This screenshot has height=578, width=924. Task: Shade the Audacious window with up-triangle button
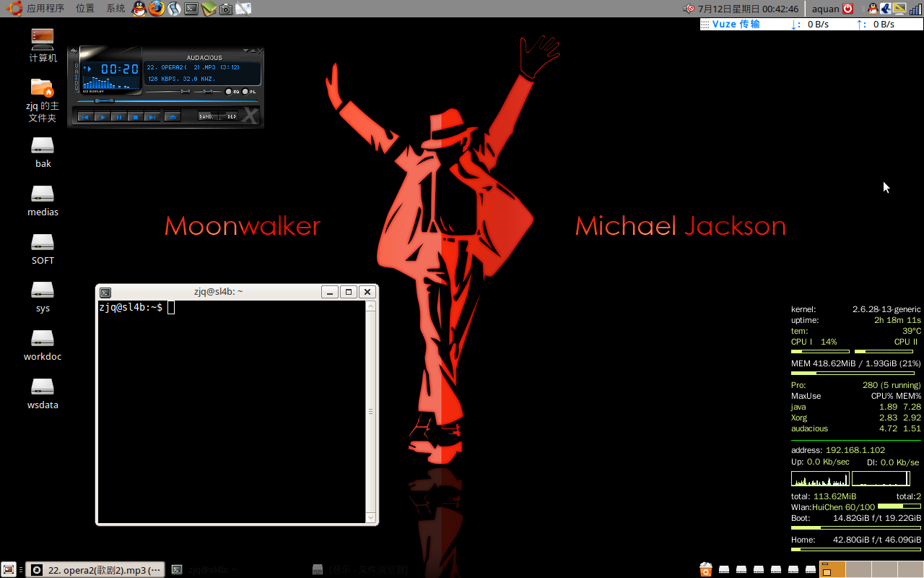pyautogui.click(x=253, y=51)
